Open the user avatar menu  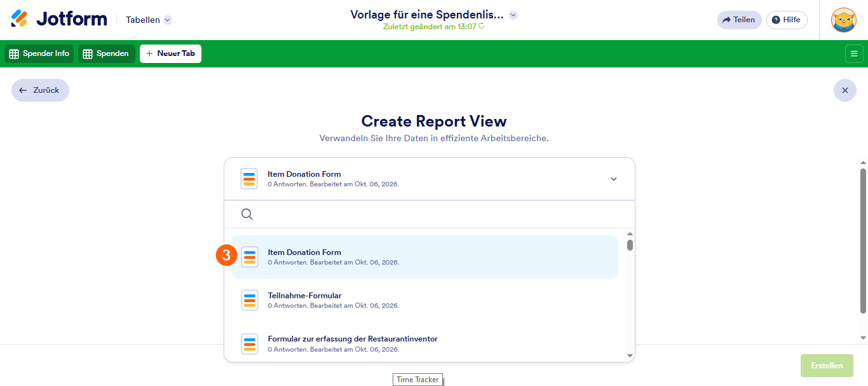(x=843, y=20)
